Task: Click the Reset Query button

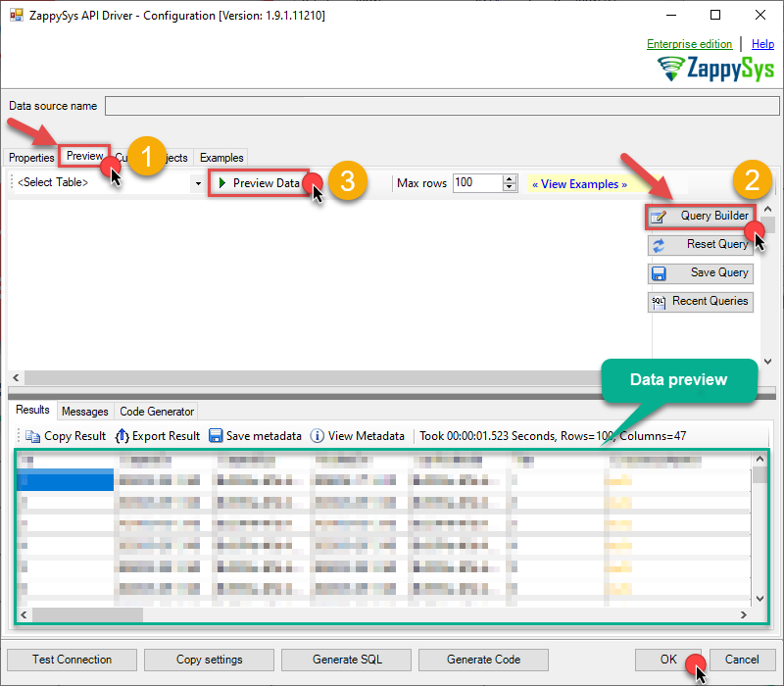Action: click(x=700, y=245)
